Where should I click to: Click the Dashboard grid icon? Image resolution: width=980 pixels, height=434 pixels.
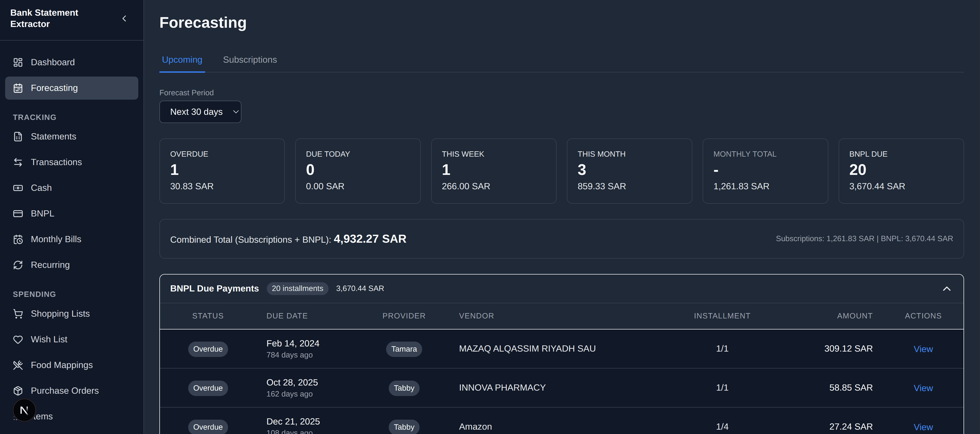18,62
